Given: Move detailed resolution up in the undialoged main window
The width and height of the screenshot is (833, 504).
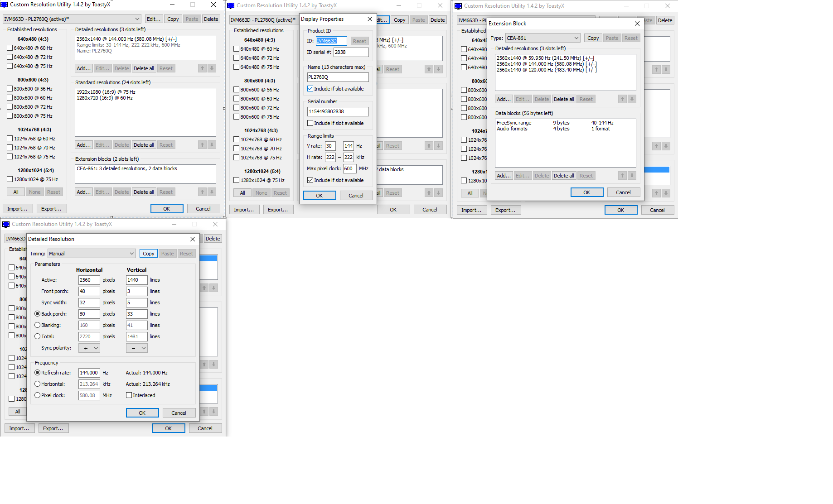Looking at the screenshot, I should (202, 68).
